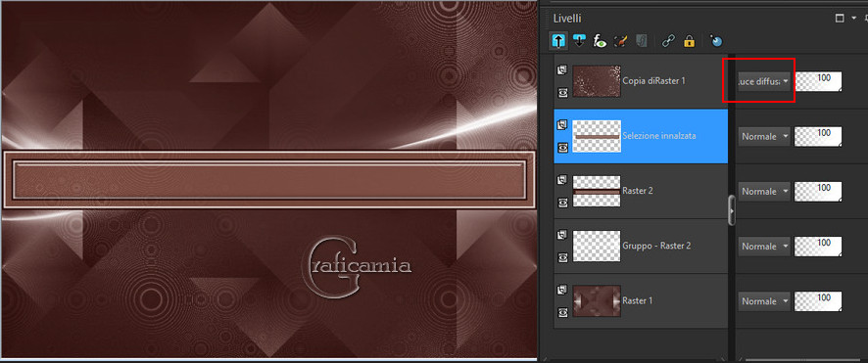The image size is (868, 363).
Task: Toggle visibility of Selezione innalzata layer
Action: click(x=563, y=148)
